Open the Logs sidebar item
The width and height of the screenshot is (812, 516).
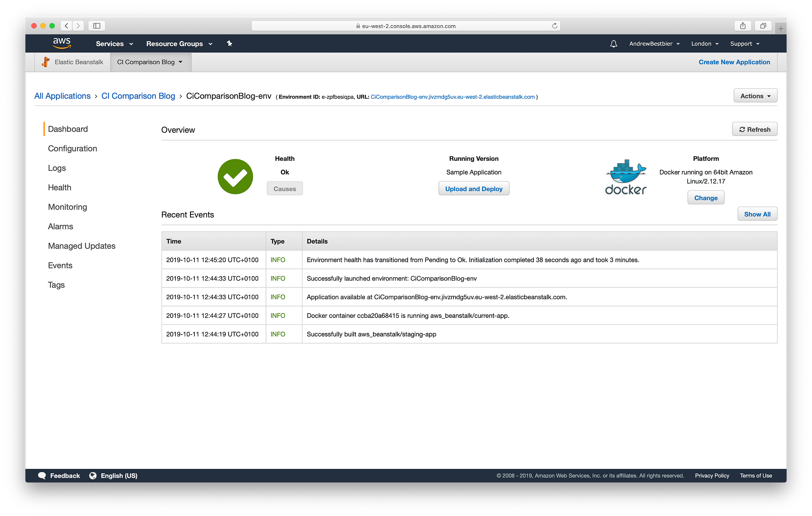tap(57, 168)
